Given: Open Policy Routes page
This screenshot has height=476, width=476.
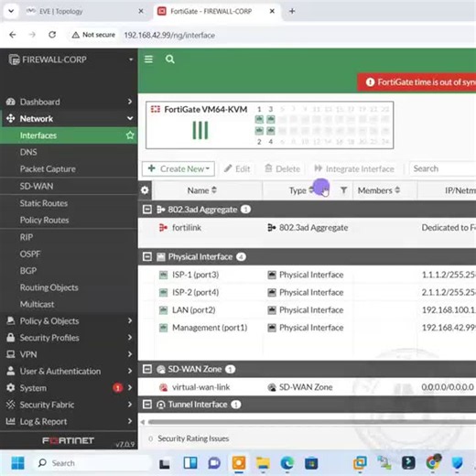Looking at the screenshot, I should coord(44,220).
